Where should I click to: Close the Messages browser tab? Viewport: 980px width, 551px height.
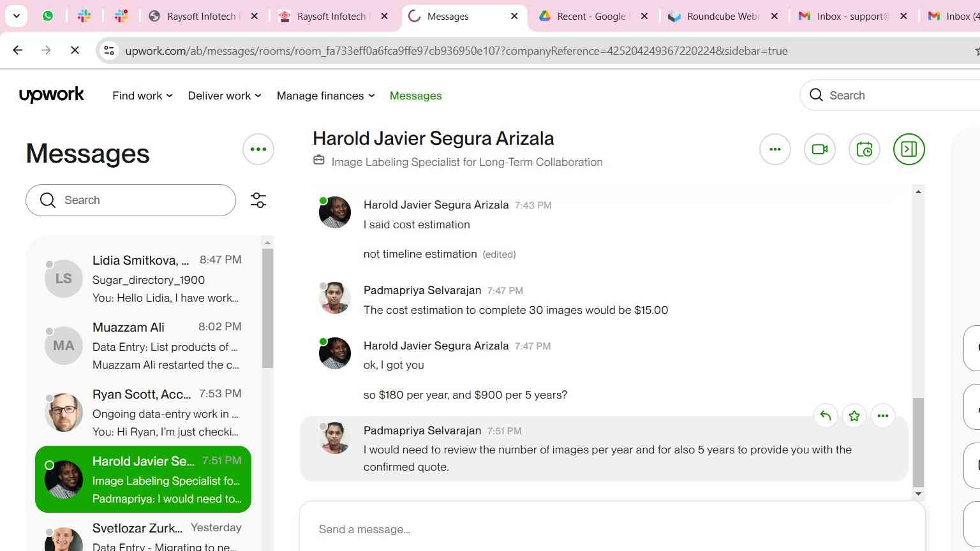tap(515, 16)
